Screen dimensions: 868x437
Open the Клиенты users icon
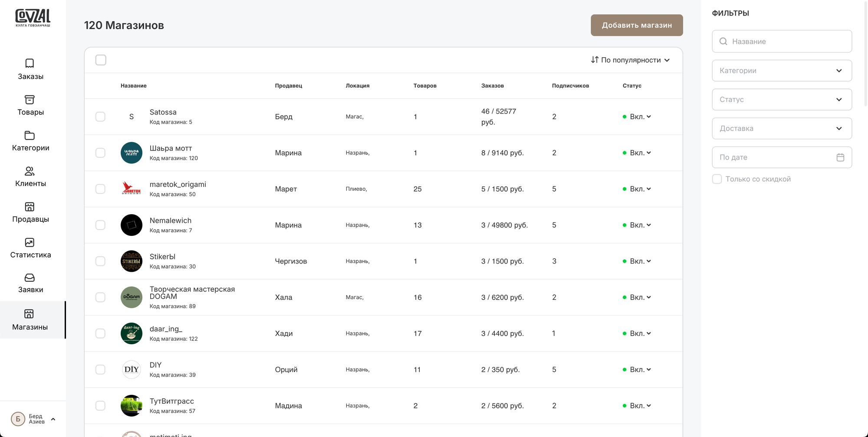pos(30,171)
